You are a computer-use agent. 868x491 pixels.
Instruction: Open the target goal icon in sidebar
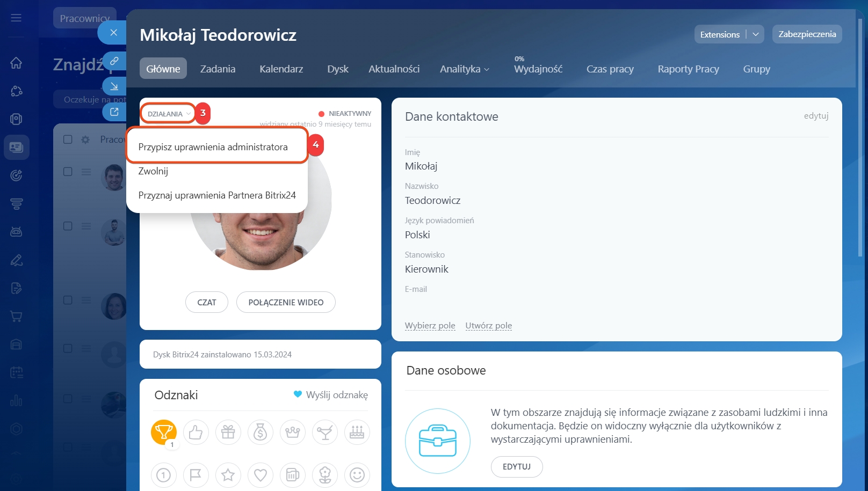pyautogui.click(x=16, y=175)
